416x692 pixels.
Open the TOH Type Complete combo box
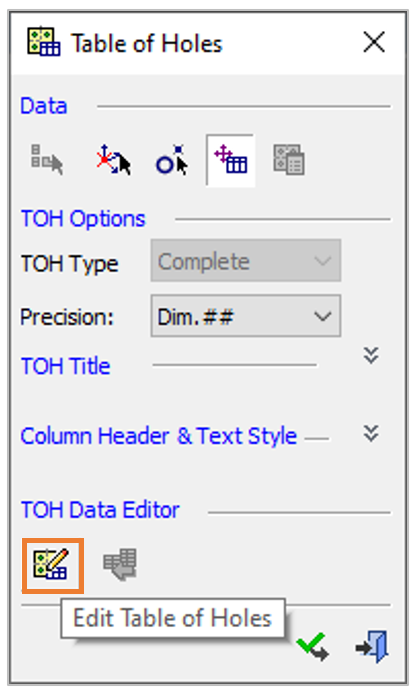[246, 261]
